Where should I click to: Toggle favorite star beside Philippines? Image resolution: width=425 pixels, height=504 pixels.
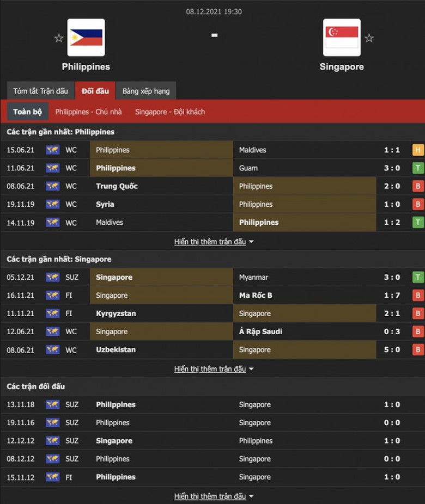point(59,38)
